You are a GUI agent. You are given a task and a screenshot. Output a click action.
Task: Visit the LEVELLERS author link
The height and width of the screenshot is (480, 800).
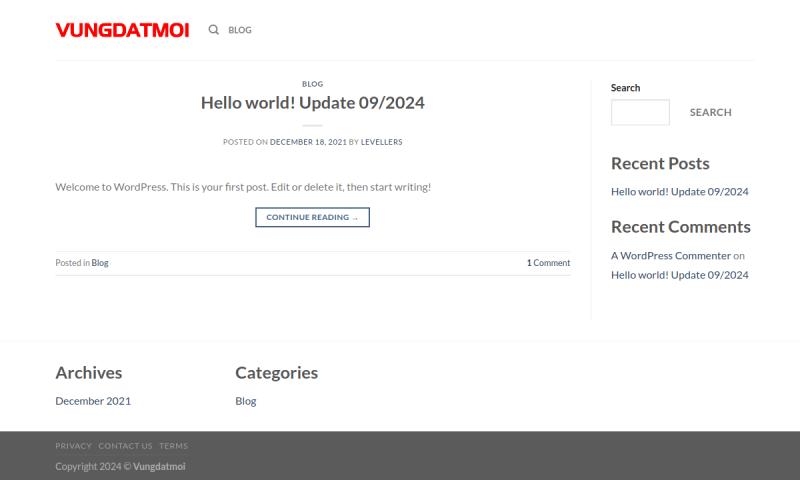382,142
